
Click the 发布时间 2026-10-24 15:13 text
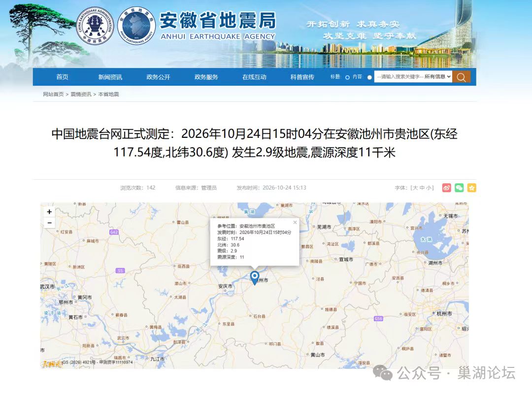271,188
